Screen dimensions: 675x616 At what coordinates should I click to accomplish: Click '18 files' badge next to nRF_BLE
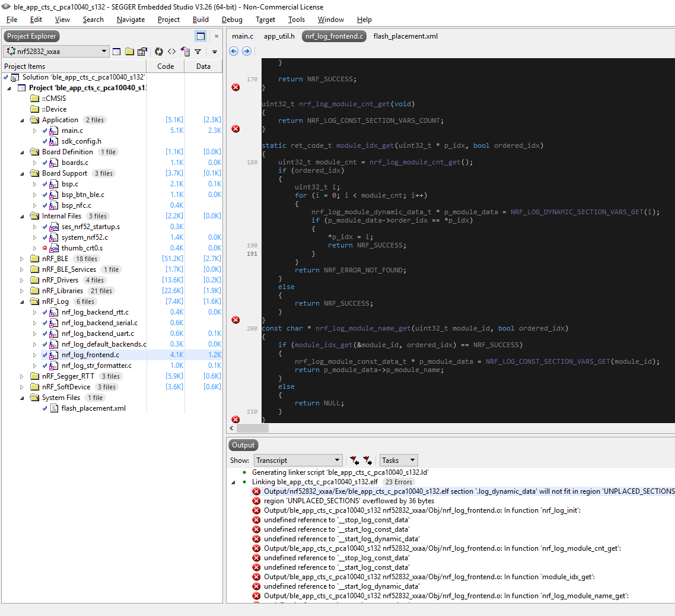pos(87,259)
